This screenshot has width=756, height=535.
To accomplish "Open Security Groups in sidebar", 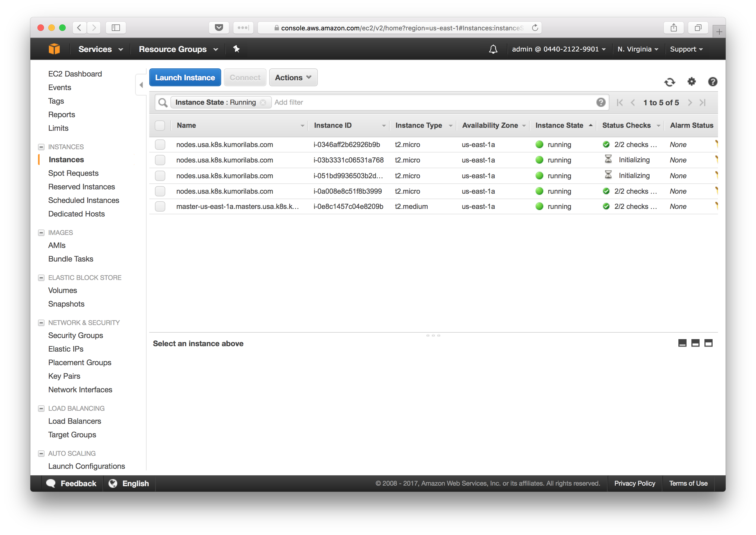I will pos(75,335).
